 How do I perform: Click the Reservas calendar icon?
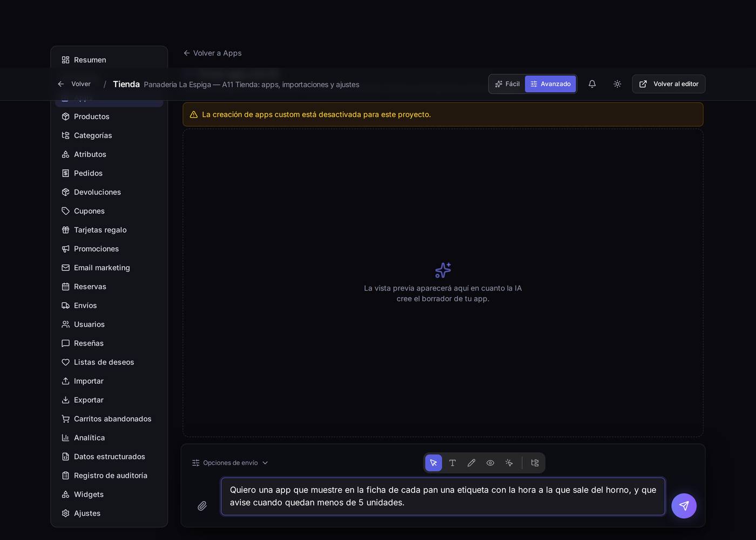tap(65, 287)
